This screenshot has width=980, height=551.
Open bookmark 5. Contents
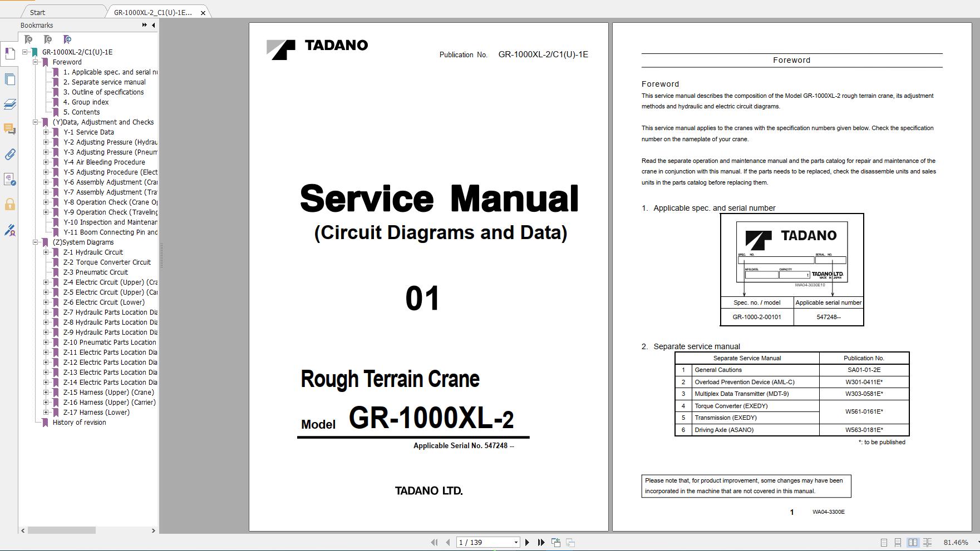coord(81,112)
